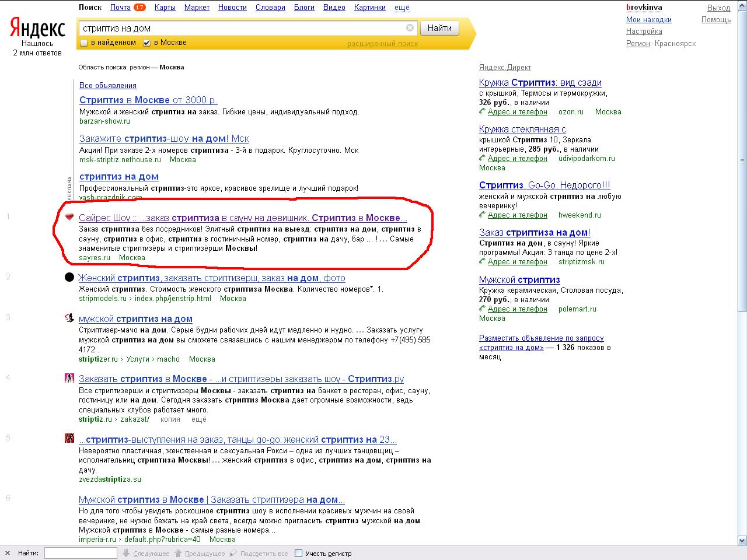This screenshot has width=747, height=560.
Task: Open the 'Все объявления' link
Action: point(108,85)
